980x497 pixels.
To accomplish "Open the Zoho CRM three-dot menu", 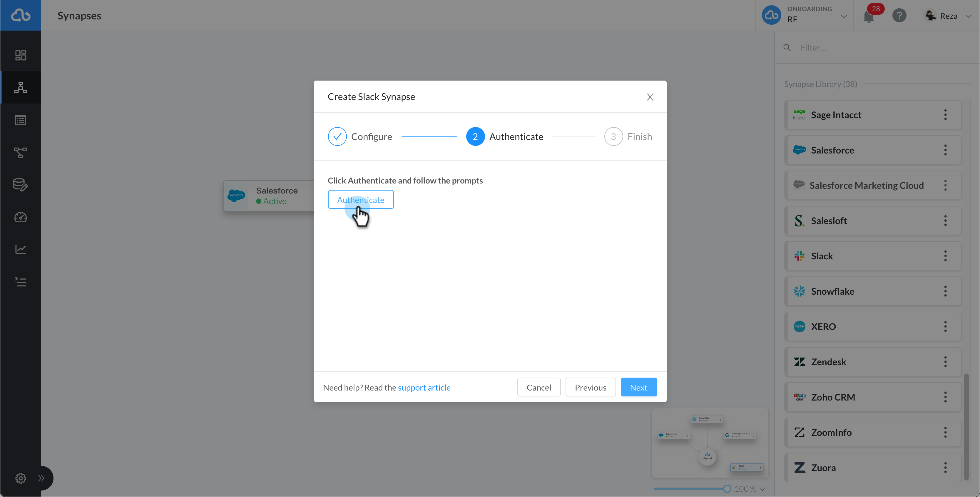I will pyautogui.click(x=945, y=397).
